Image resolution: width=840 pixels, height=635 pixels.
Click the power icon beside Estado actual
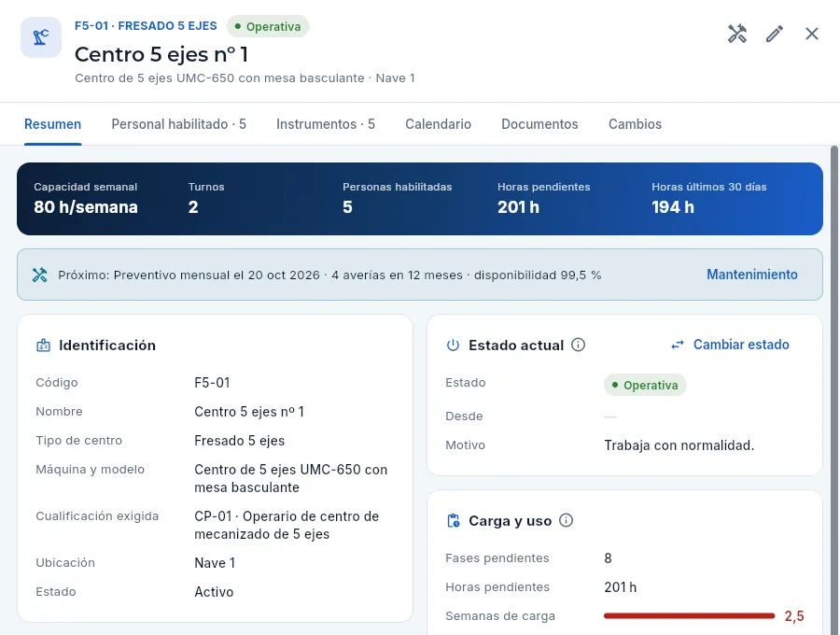(x=454, y=346)
